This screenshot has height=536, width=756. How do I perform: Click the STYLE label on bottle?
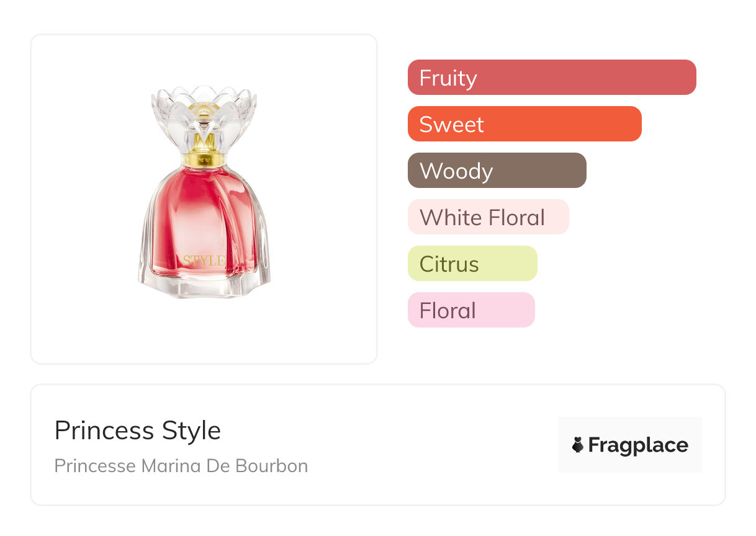204,261
